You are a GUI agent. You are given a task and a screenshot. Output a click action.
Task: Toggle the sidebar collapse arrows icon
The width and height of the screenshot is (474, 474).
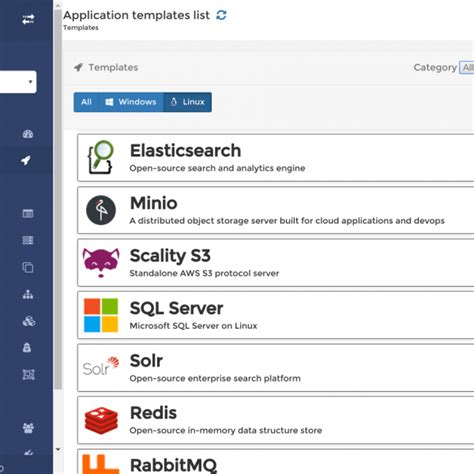tap(28, 19)
